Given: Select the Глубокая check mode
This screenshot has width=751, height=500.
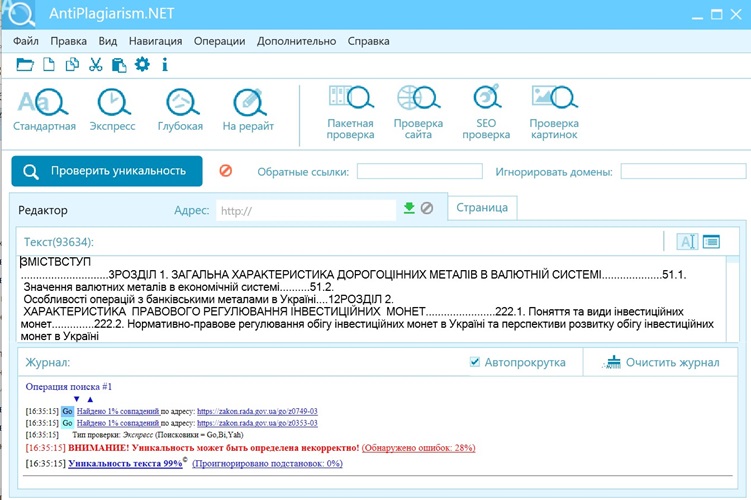Looking at the screenshot, I should click(181, 110).
